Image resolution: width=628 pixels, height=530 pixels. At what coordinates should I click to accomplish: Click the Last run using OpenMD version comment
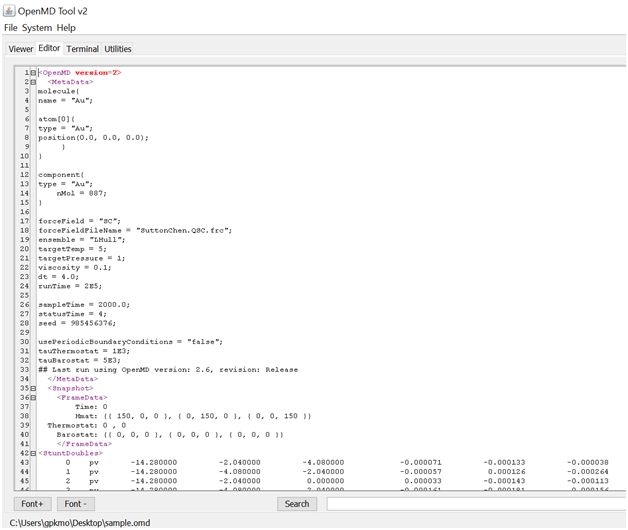tap(168, 370)
